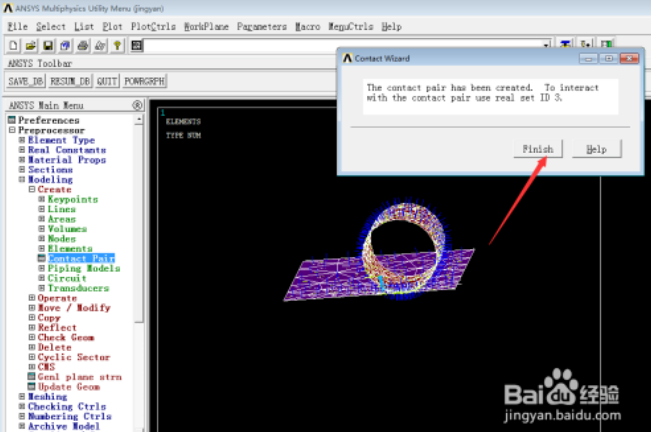The width and height of the screenshot is (651, 432).
Task: Click Finish in Contact Wizard dialog
Action: tap(538, 149)
